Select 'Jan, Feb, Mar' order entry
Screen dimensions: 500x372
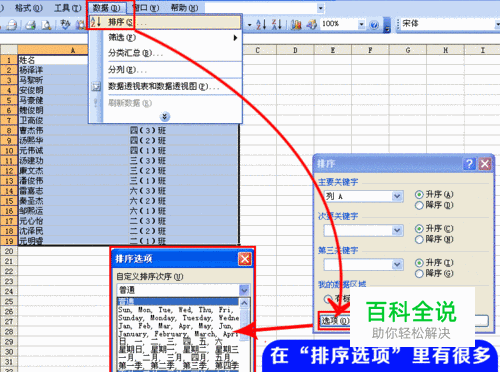pyautogui.click(x=178, y=326)
